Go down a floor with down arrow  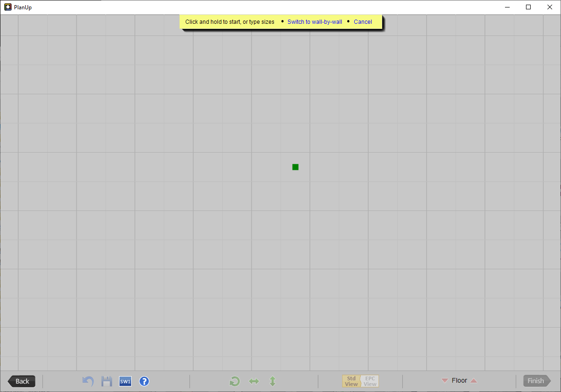(444, 381)
